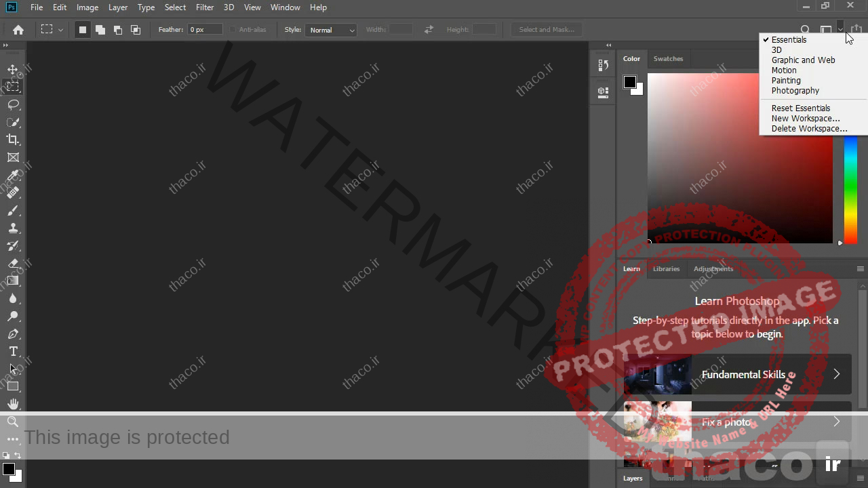The width and height of the screenshot is (868, 488).
Task: Pick a color in the color field
Action: click(740, 158)
